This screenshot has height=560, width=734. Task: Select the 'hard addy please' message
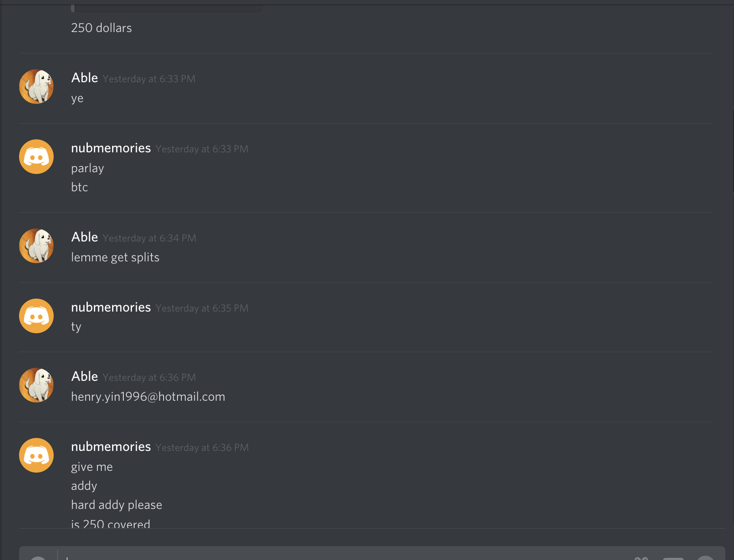(116, 505)
